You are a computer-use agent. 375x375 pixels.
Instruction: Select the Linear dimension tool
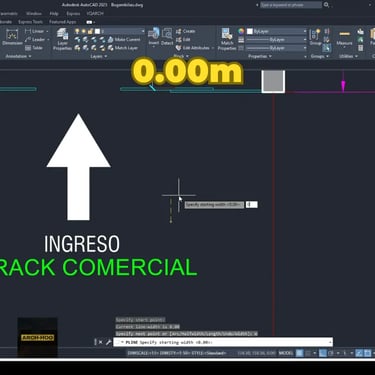pos(35,31)
